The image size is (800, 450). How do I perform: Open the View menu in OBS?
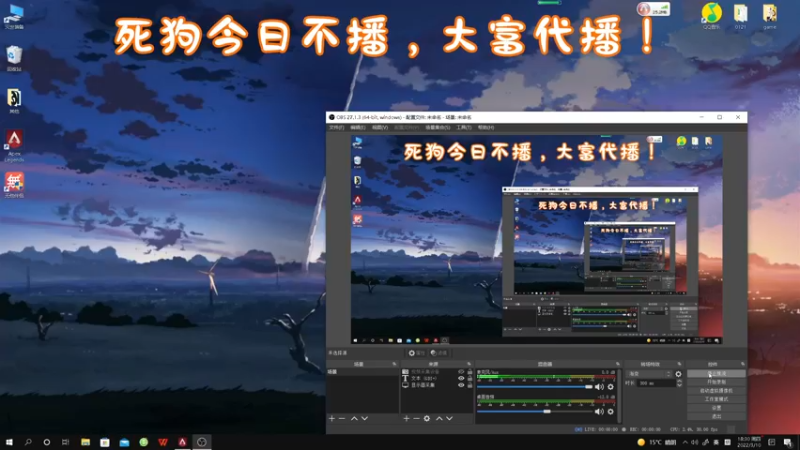click(x=380, y=128)
